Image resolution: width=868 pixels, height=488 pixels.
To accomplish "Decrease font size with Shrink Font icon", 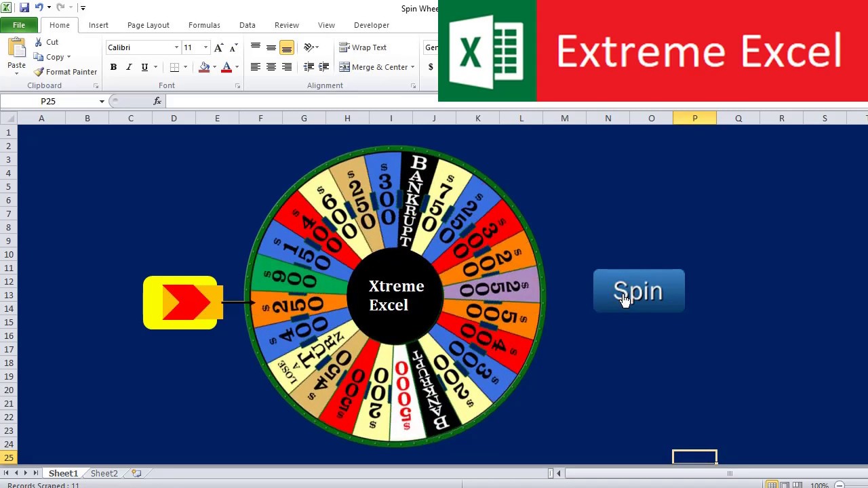I will pos(234,47).
